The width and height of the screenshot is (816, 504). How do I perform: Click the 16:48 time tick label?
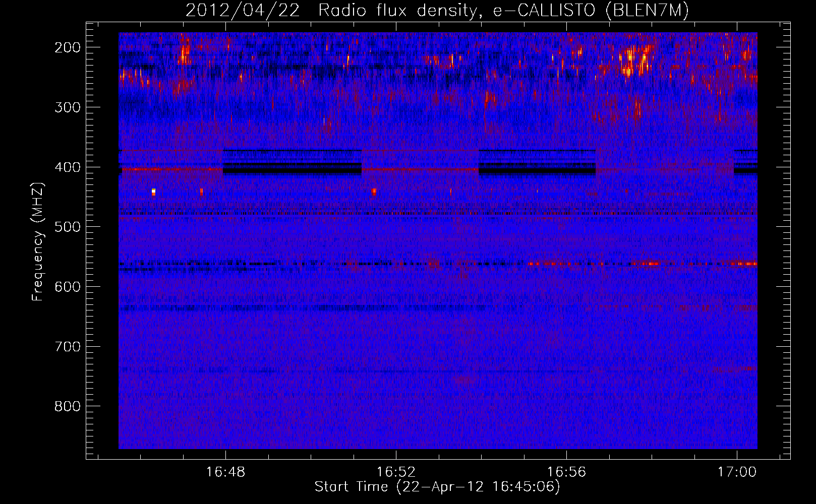click(225, 472)
